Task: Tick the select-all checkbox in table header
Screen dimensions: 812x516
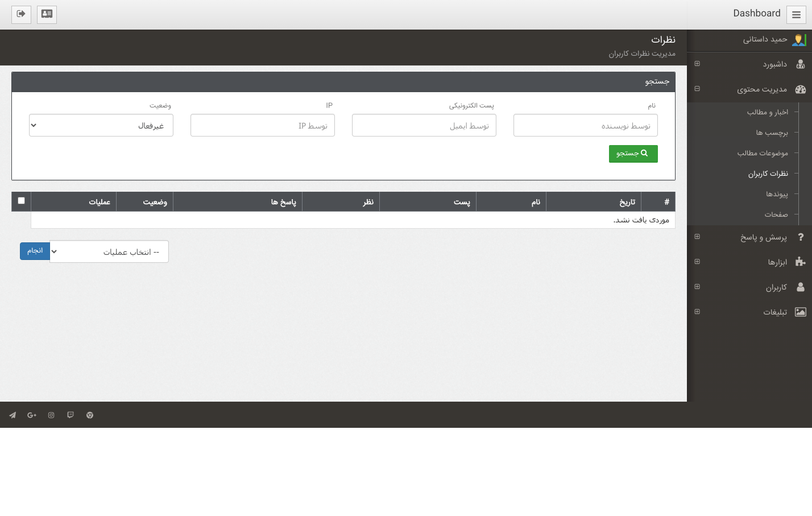Action: click(x=21, y=201)
